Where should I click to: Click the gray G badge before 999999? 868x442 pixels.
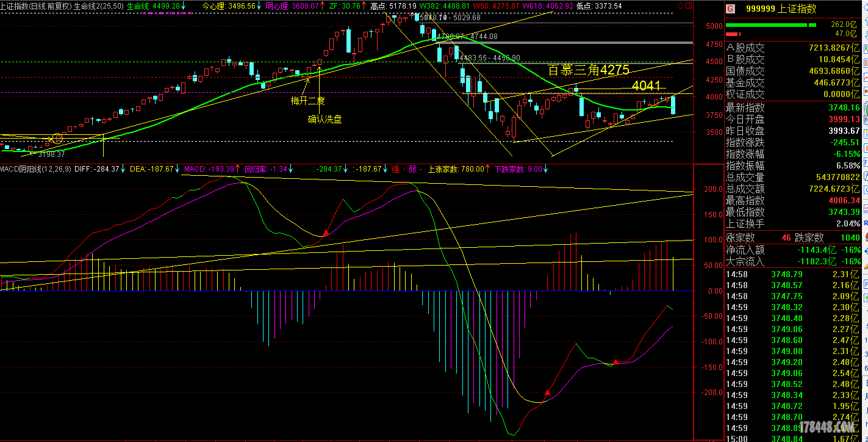click(731, 9)
